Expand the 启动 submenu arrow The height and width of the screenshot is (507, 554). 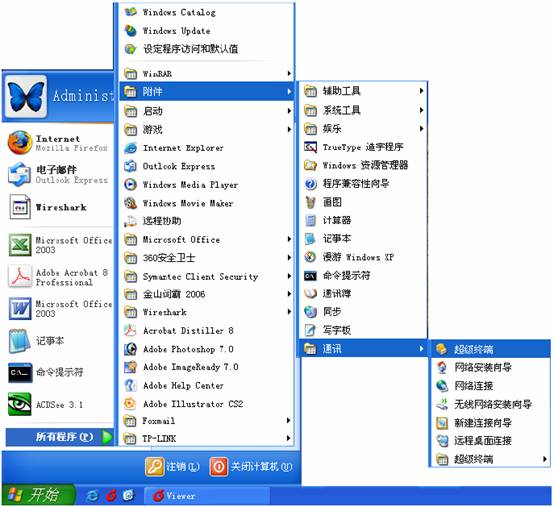(289, 111)
